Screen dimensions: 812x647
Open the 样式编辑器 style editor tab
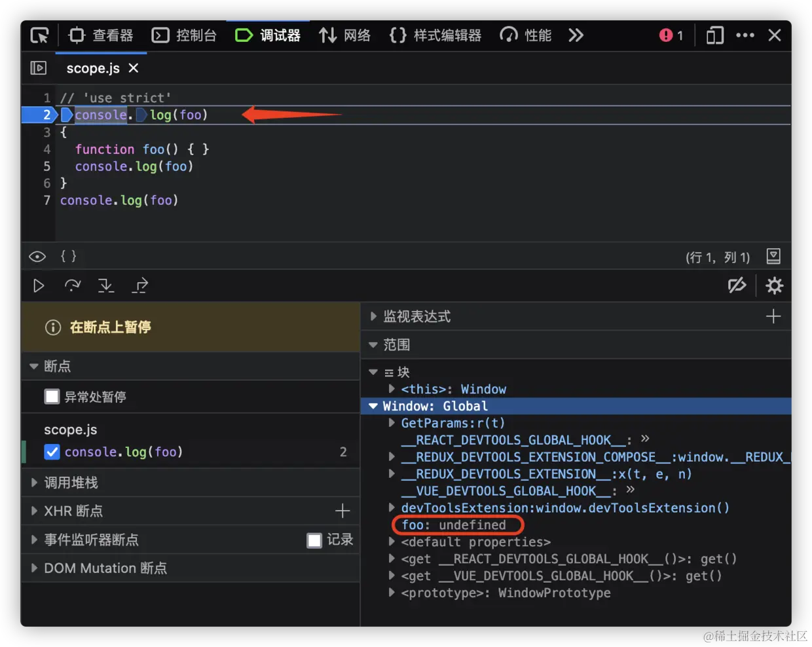point(435,35)
